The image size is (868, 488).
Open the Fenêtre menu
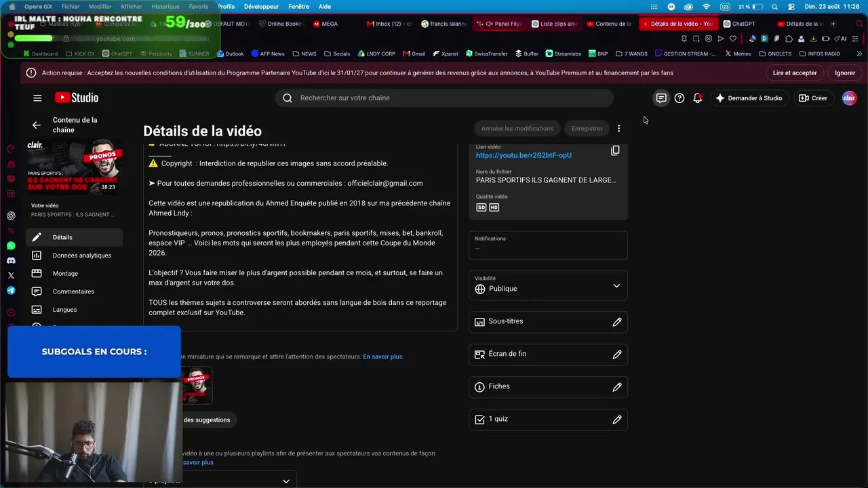tap(298, 6)
